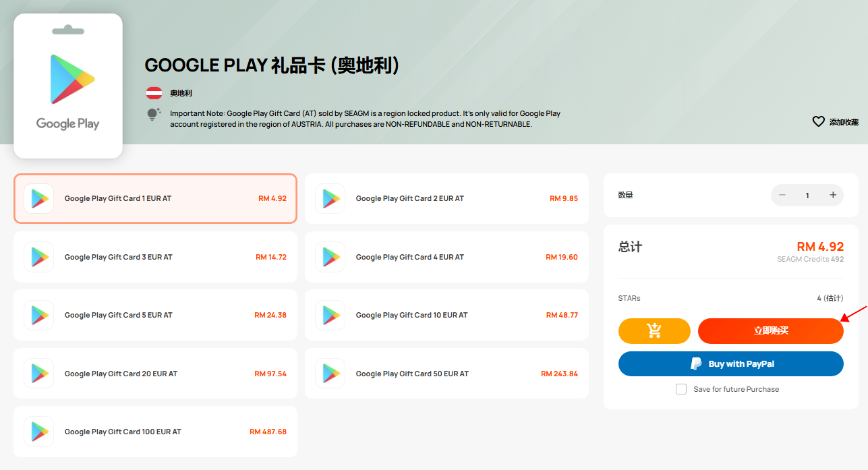Click the 4 (估计) stars estimate

pos(830,298)
